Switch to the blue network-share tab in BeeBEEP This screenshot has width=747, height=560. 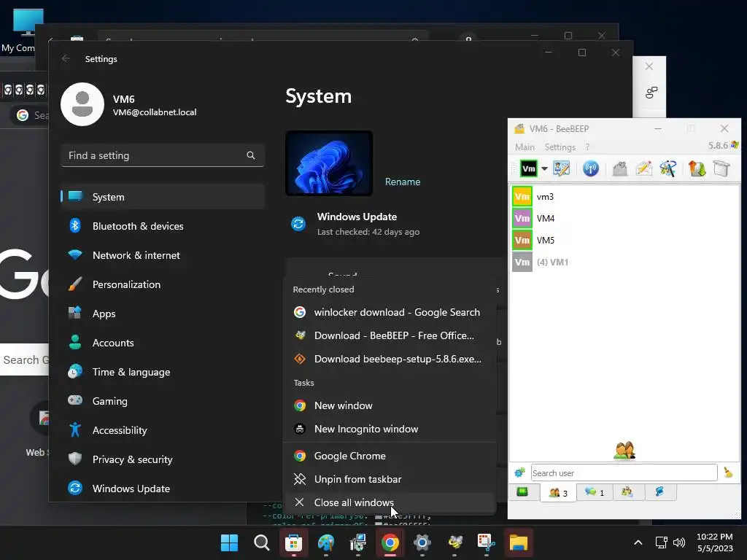click(660, 492)
